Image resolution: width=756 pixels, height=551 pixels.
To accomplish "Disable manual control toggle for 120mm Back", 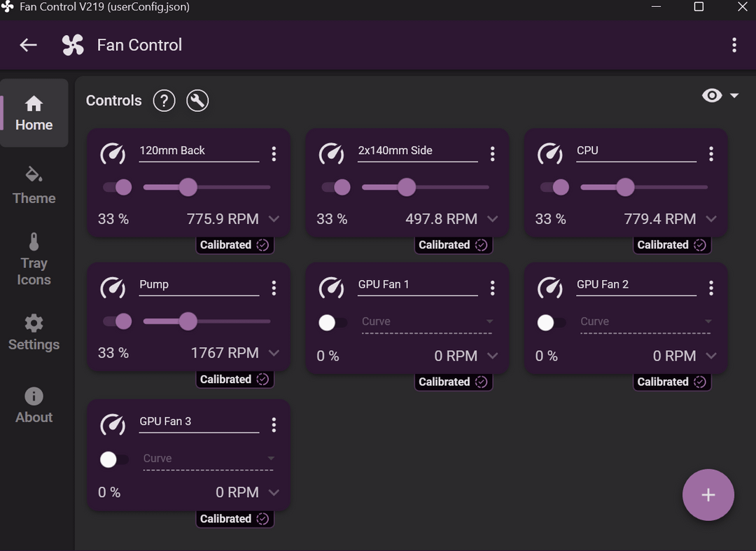I will [x=118, y=187].
